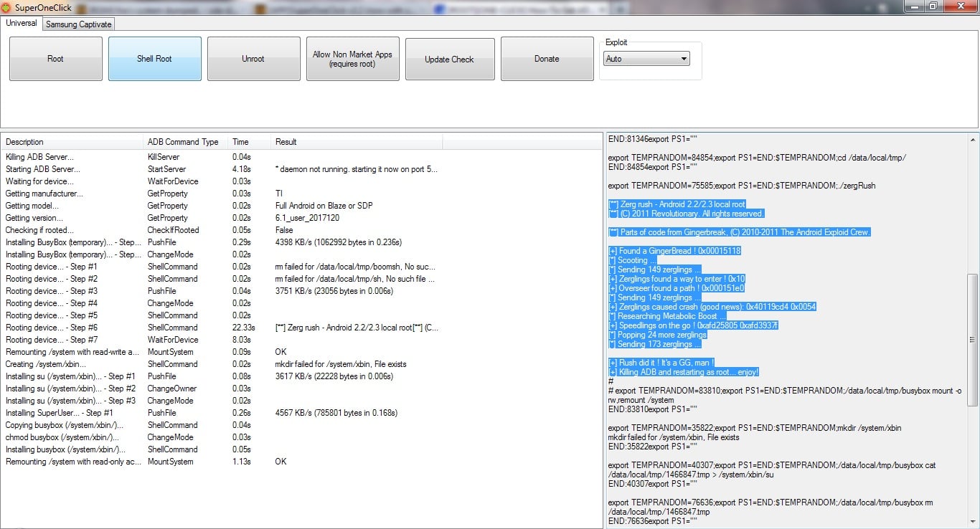Sort by the Description column header

click(x=72, y=142)
